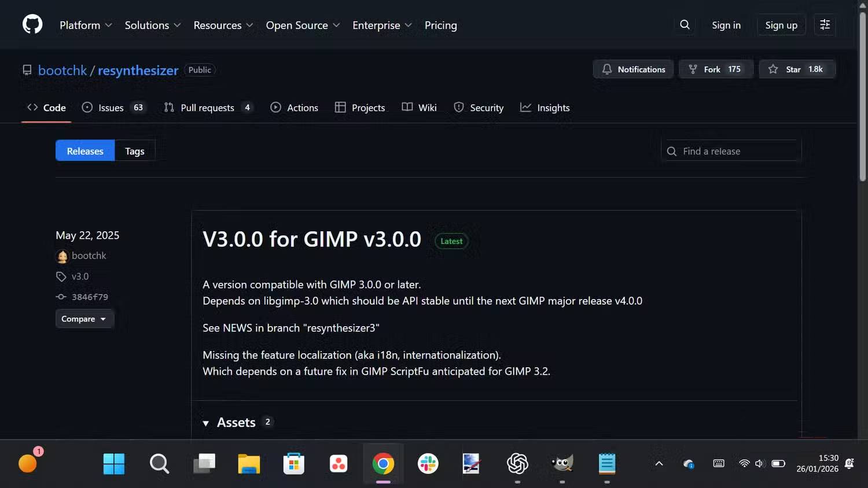Switch view to Tags
868x488 pixels.
pos(134,150)
